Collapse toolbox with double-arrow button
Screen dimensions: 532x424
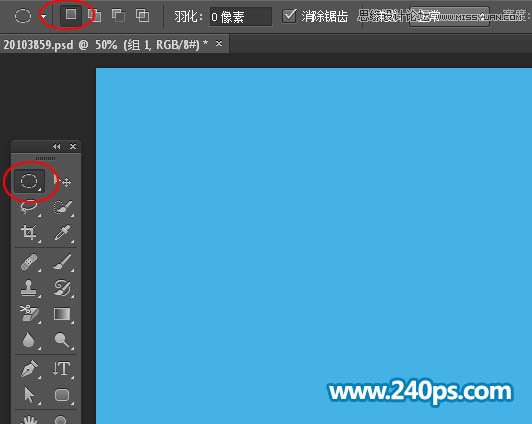(x=57, y=147)
